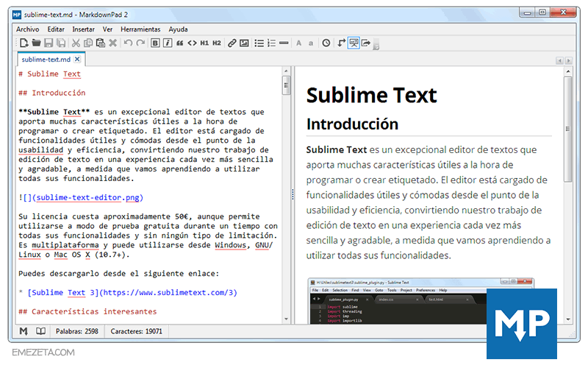The width and height of the screenshot is (588, 368).
Task: Open the Archivo menu
Action: click(x=27, y=29)
